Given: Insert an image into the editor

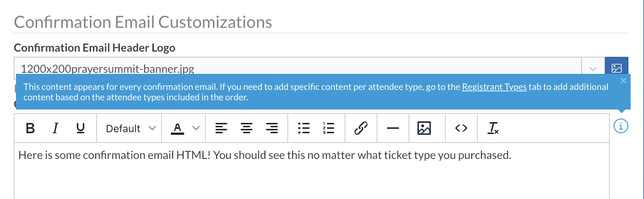Looking at the screenshot, I should 424,128.
